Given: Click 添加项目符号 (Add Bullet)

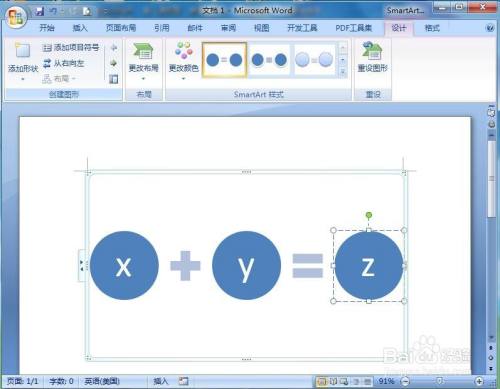Looking at the screenshot, I should [x=71, y=48].
